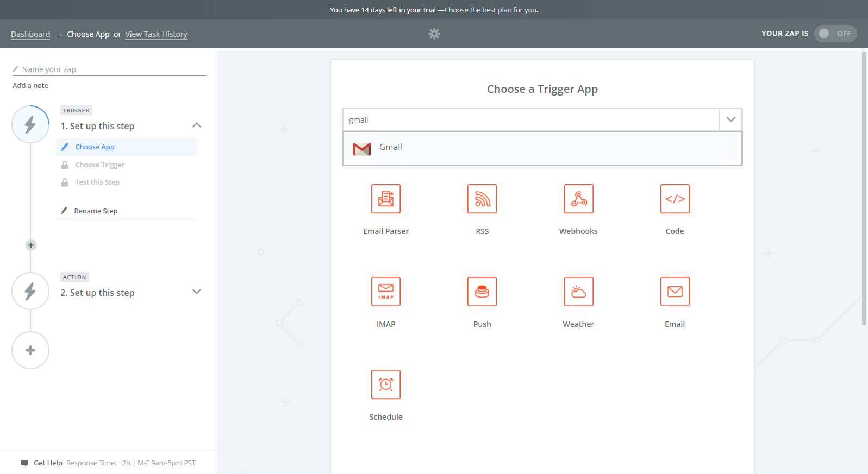
Task: Click the lock icon beside Choose Trigger
Action: tap(65, 165)
